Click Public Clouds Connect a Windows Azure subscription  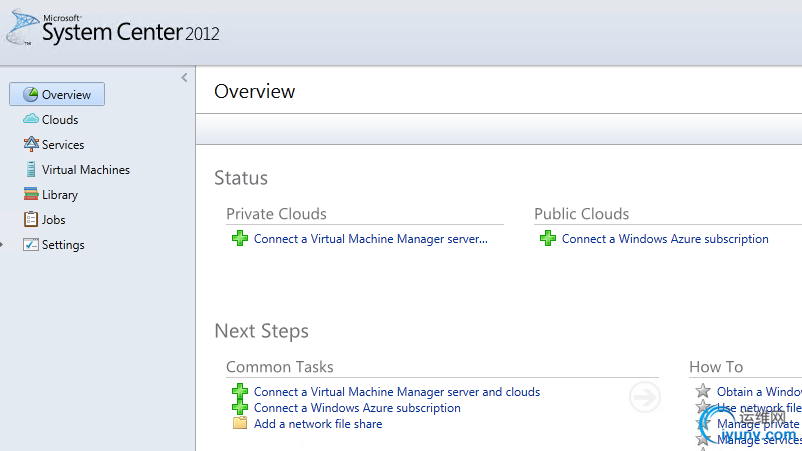pos(665,239)
